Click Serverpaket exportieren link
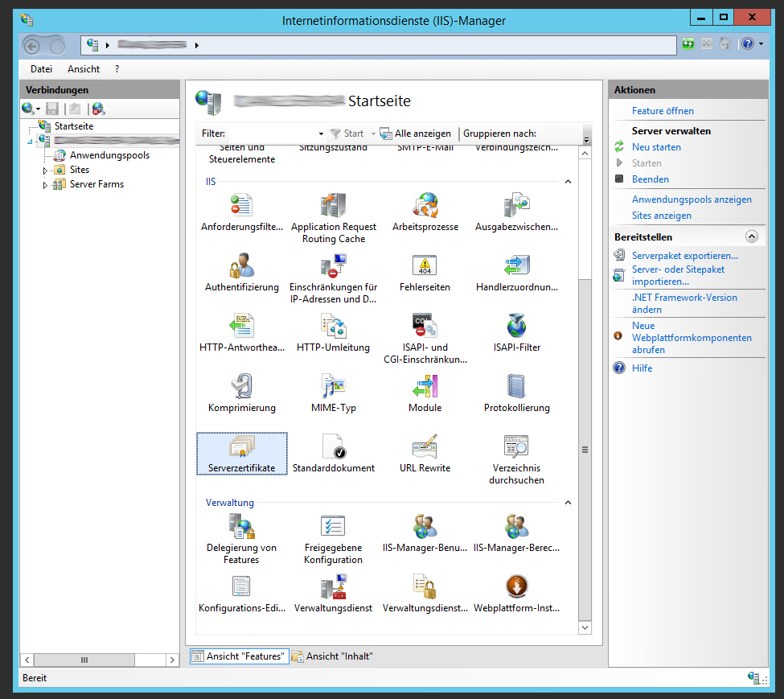Image resolution: width=784 pixels, height=699 pixels. (x=684, y=256)
